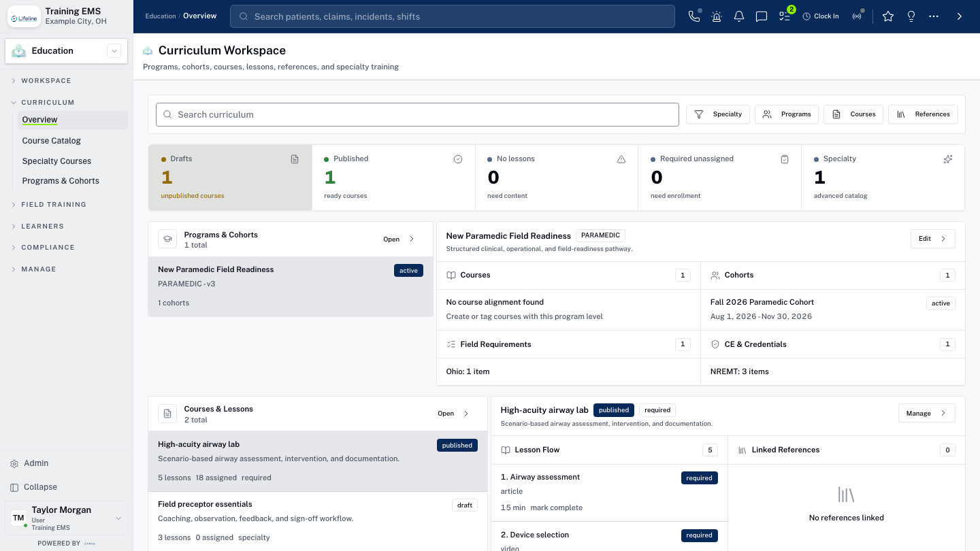Viewport: 980px width, 551px height.
Task: Open lesson 1. Airway assessment
Action: (x=609, y=492)
